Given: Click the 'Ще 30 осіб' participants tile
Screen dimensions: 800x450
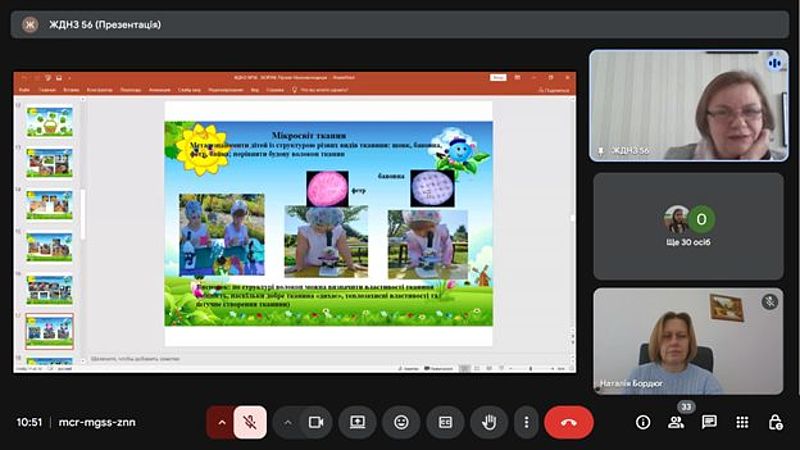Looking at the screenshot, I should pos(688,226).
